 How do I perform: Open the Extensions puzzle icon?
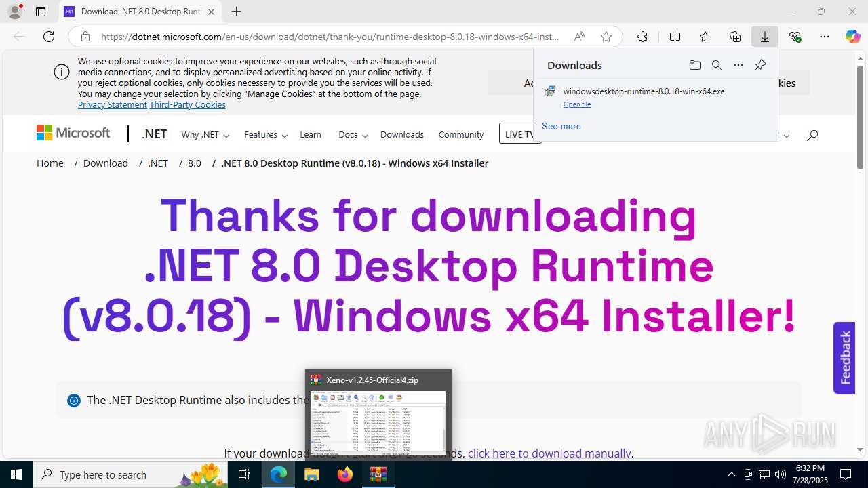tap(642, 37)
